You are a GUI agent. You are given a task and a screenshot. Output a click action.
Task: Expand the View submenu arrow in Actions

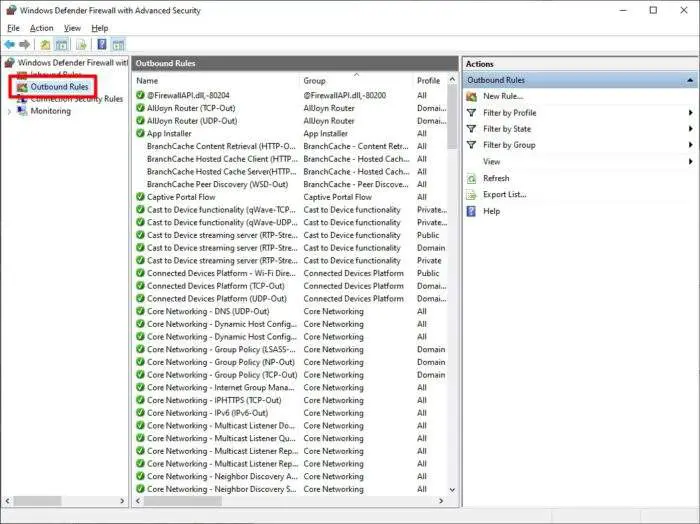[690, 162]
